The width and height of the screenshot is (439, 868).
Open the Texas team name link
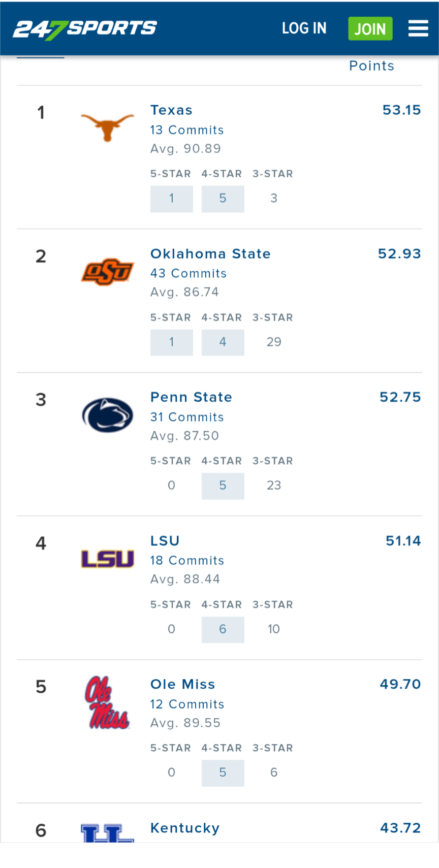(171, 110)
